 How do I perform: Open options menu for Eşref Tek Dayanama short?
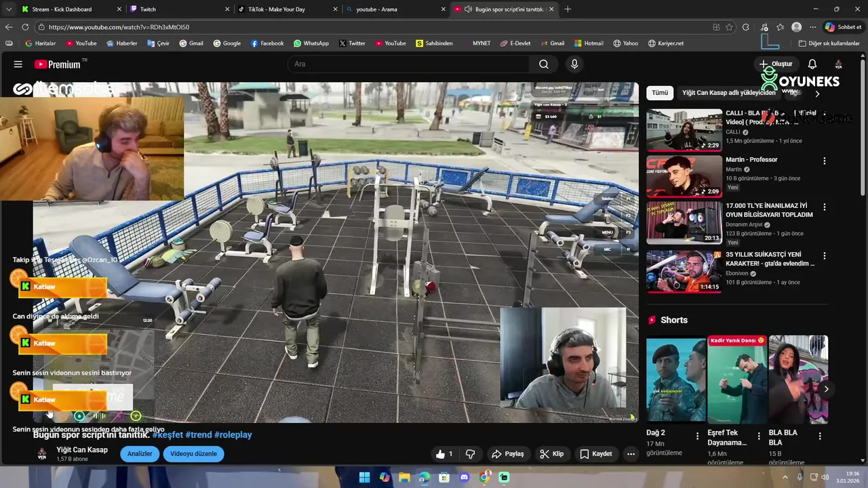(759, 436)
